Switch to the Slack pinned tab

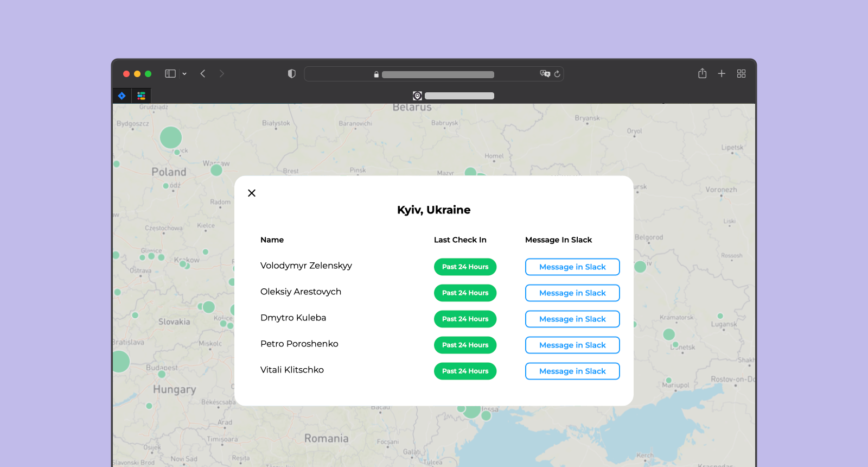click(x=141, y=96)
